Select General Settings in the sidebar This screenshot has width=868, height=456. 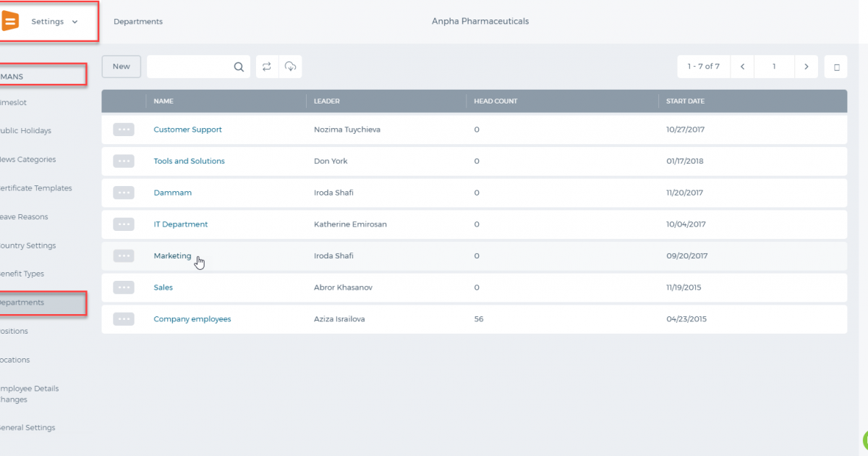coord(27,428)
